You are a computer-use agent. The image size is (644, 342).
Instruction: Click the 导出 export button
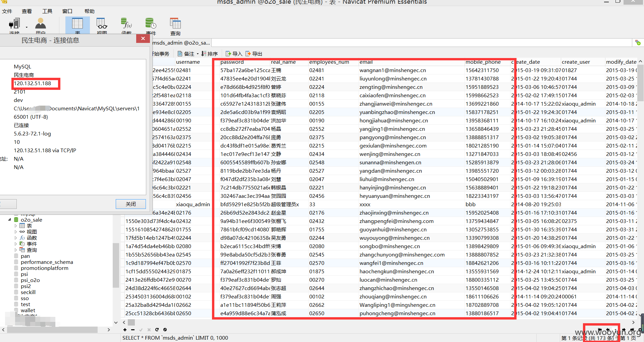point(254,54)
